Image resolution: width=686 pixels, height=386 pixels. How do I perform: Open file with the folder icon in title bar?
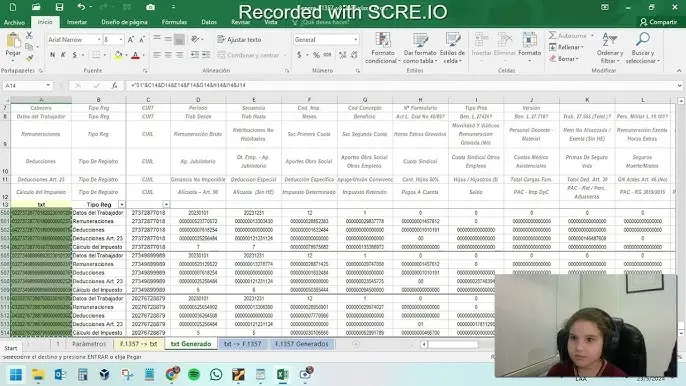pyautogui.click(x=36, y=7)
